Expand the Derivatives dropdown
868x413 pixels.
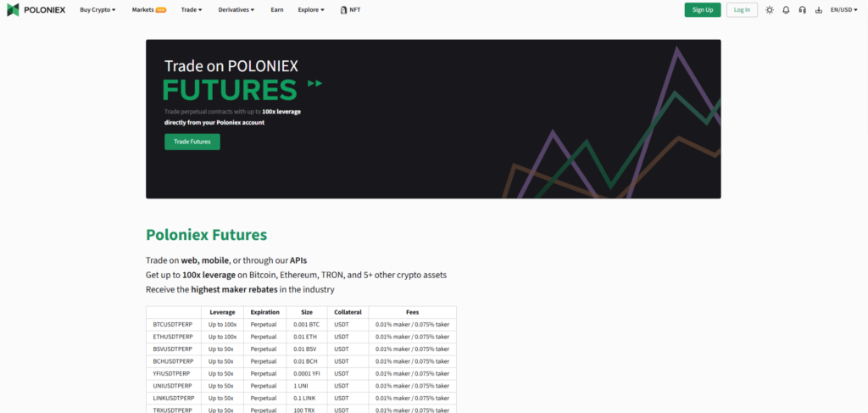click(236, 10)
